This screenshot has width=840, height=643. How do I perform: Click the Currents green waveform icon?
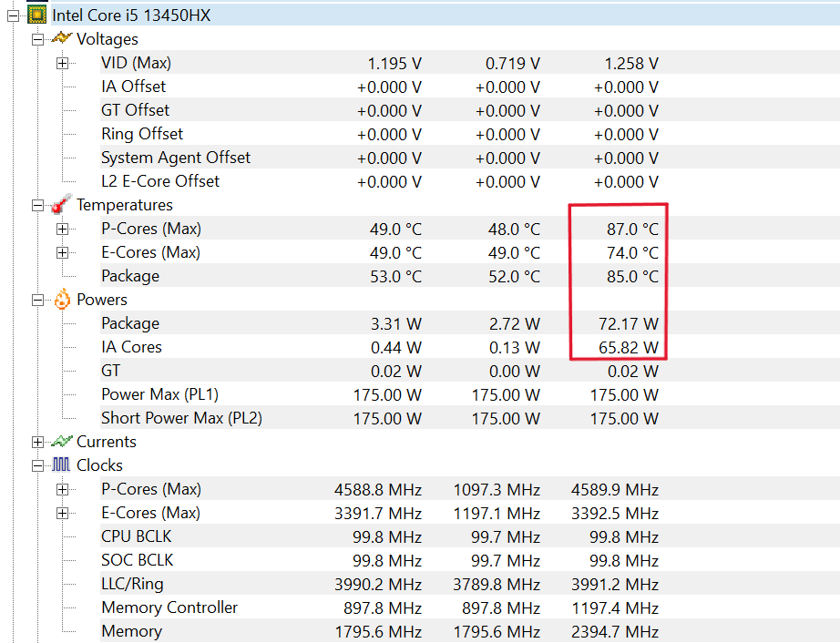coord(62,442)
